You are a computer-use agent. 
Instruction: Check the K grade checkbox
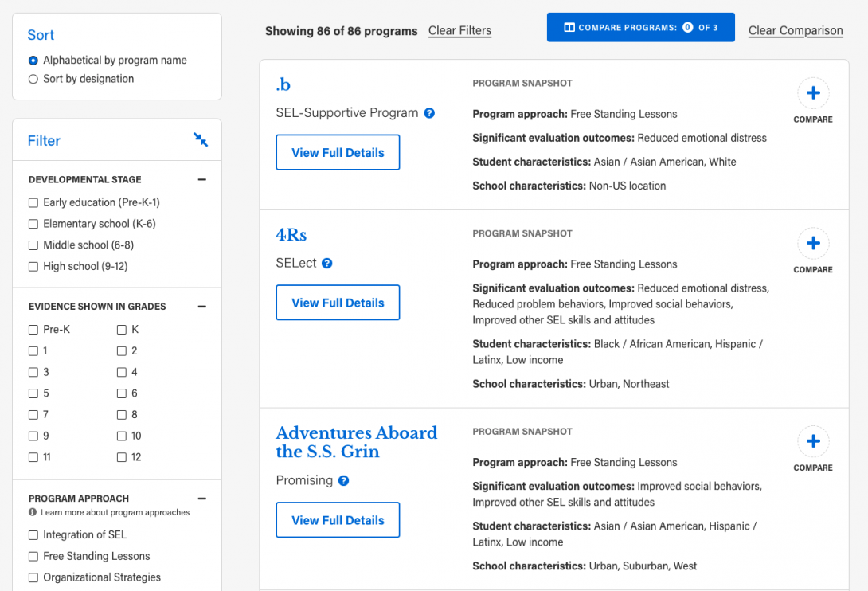tap(122, 330)
